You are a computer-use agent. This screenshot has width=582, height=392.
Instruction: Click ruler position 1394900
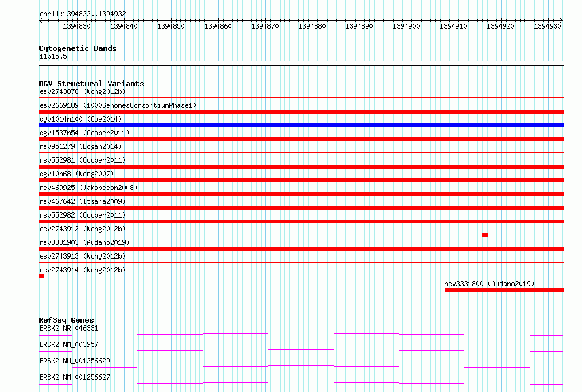pyautogui.click(x=407, y=26)
